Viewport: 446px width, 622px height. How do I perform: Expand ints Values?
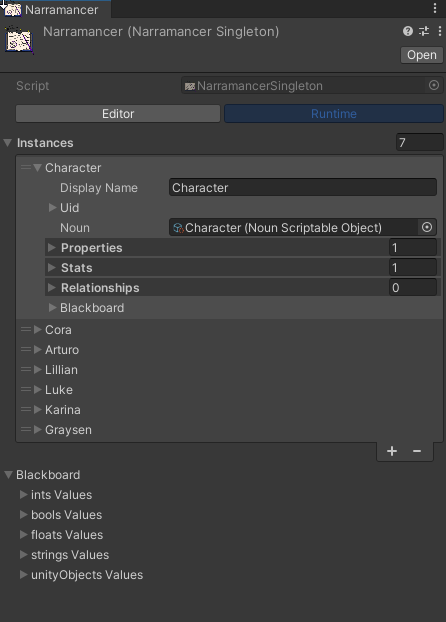pos(23,494)
